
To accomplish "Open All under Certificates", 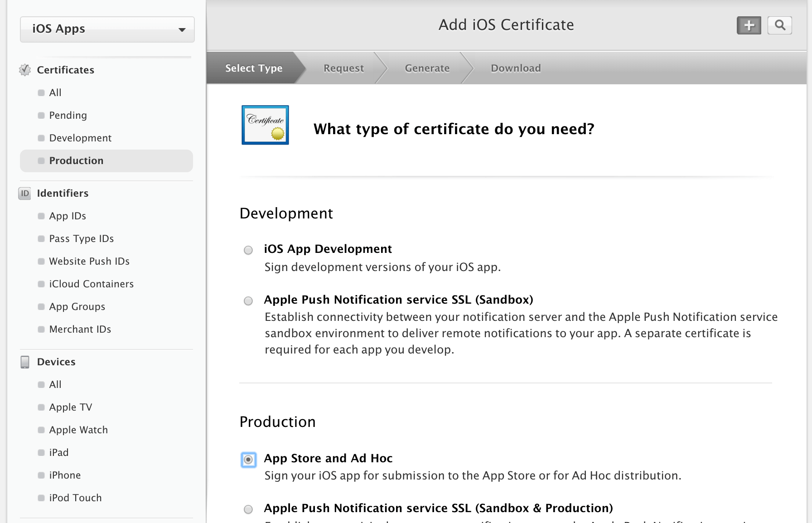I will click(x=55, y=92).
